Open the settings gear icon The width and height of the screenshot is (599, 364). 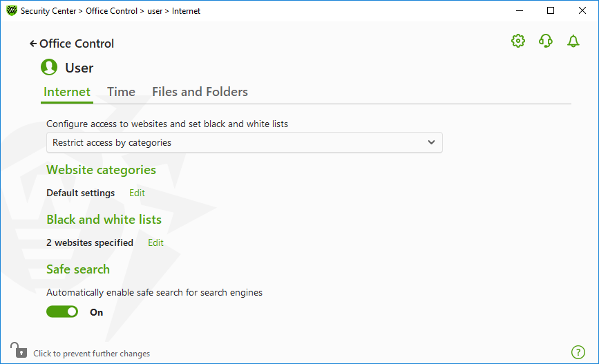pyautogui.click(x=518, y=41)
